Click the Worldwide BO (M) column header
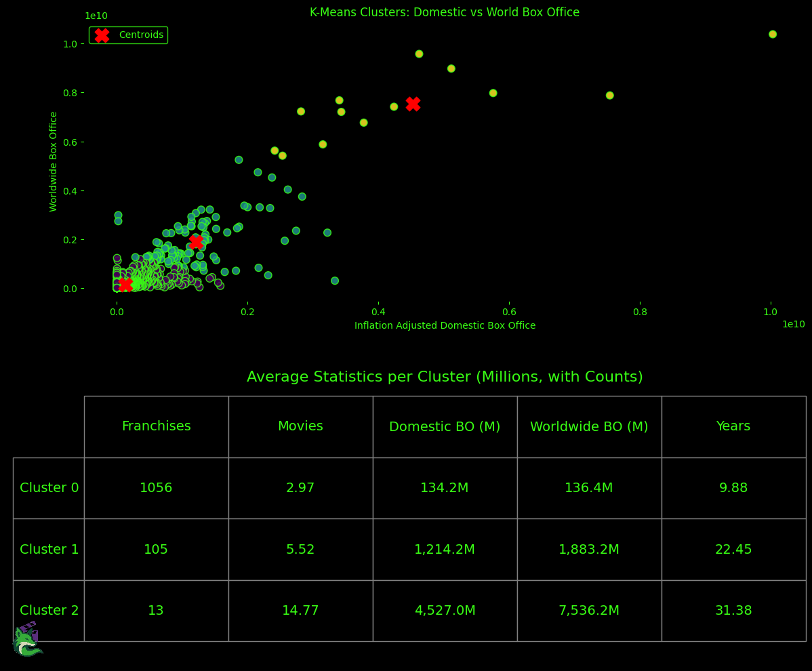 click(x=589, y=426)
